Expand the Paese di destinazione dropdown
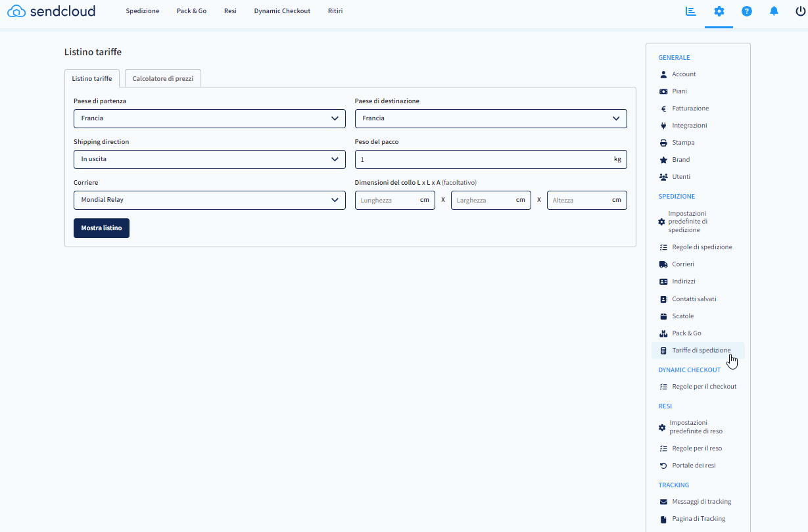The height and width of the screenshot is (532, 808). click(490, 118)
